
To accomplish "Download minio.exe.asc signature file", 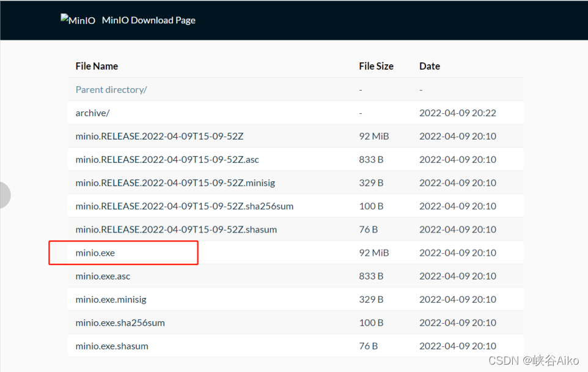I will pyautogui.click(x=103, y=277).
